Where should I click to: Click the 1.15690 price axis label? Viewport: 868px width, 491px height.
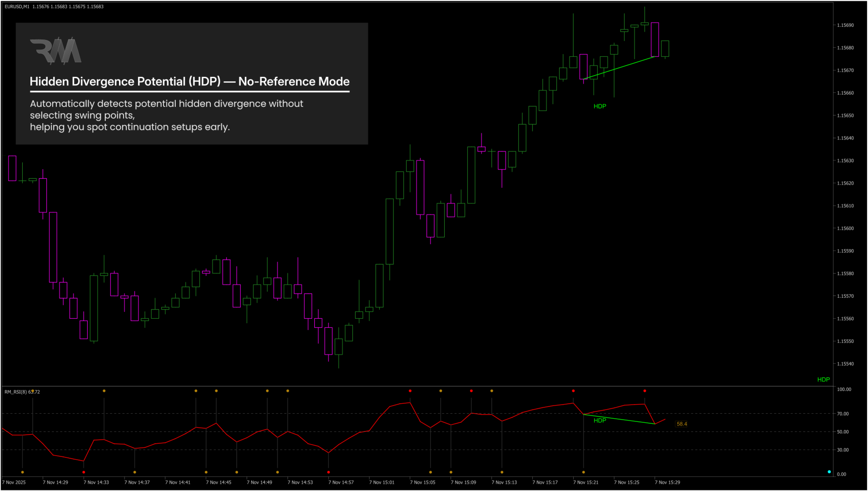click(845, 25)
